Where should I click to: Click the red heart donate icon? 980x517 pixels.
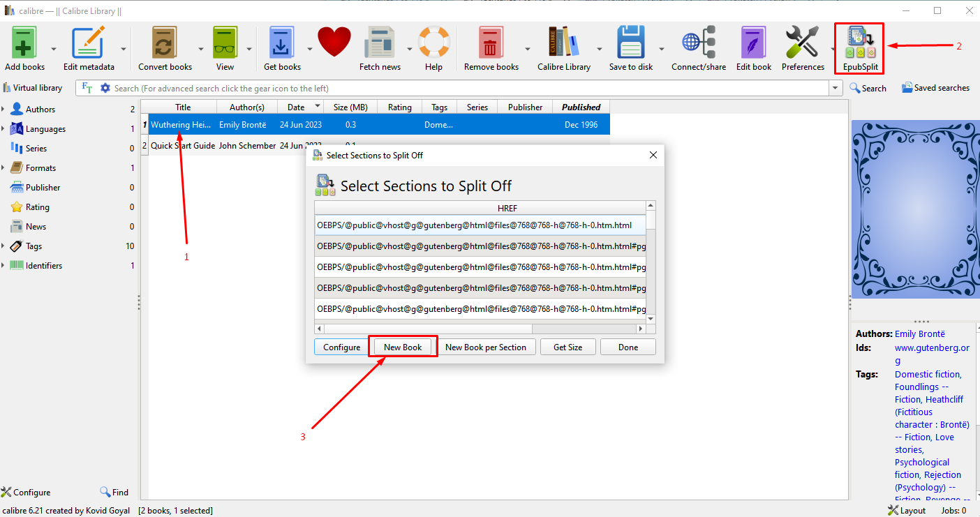[x=334, y=43]
